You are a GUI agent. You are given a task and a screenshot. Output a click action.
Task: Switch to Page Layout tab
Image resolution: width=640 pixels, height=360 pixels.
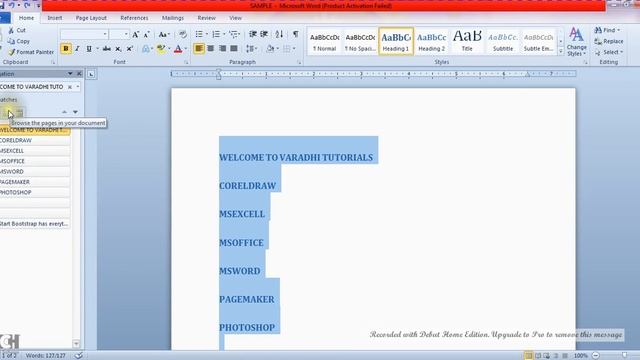click(x=91, y=18)
